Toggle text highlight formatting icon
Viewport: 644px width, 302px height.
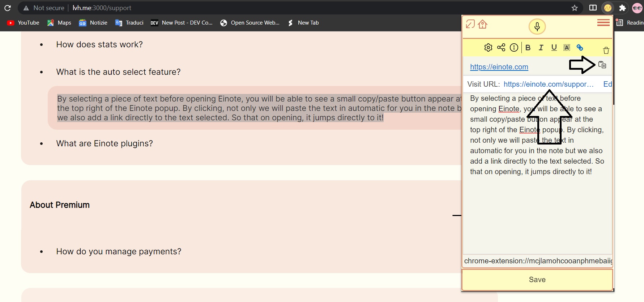pyautogui.click(x=567, y=48)
